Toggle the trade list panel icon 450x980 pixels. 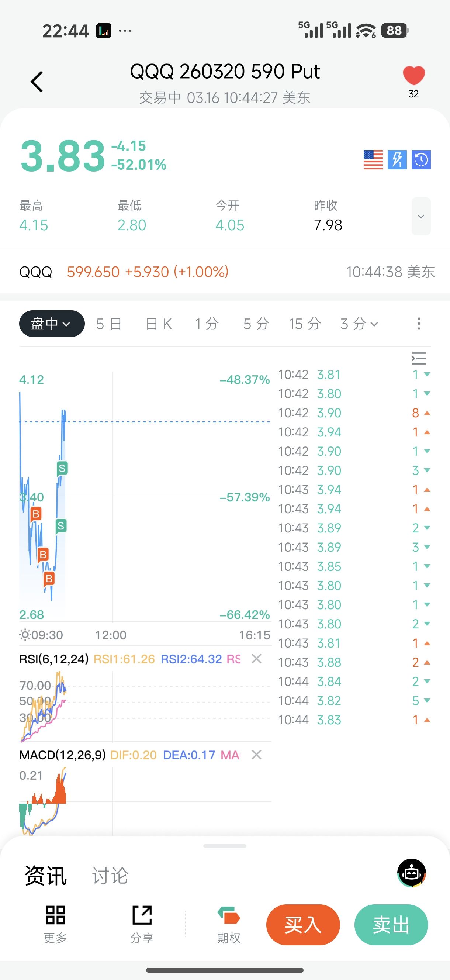[418, 358]
